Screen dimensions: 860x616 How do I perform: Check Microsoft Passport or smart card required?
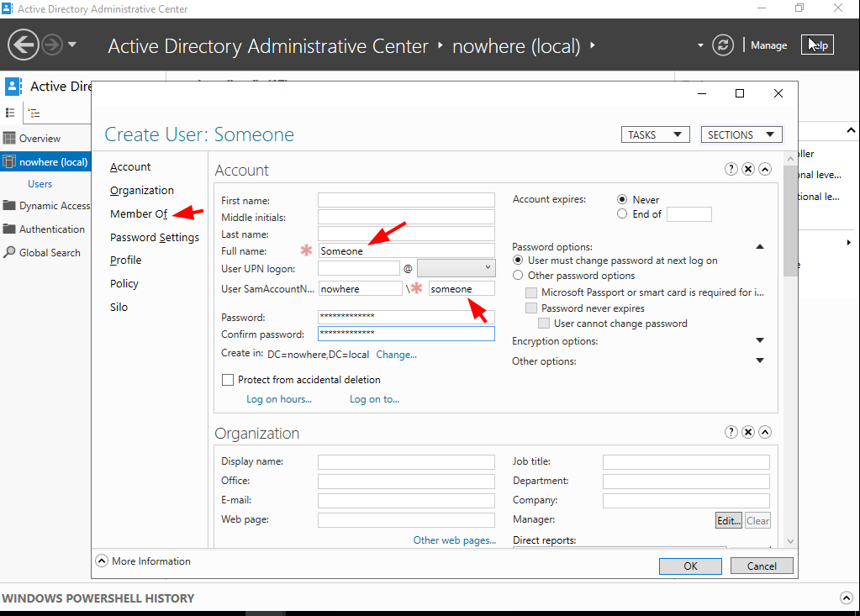531,292
